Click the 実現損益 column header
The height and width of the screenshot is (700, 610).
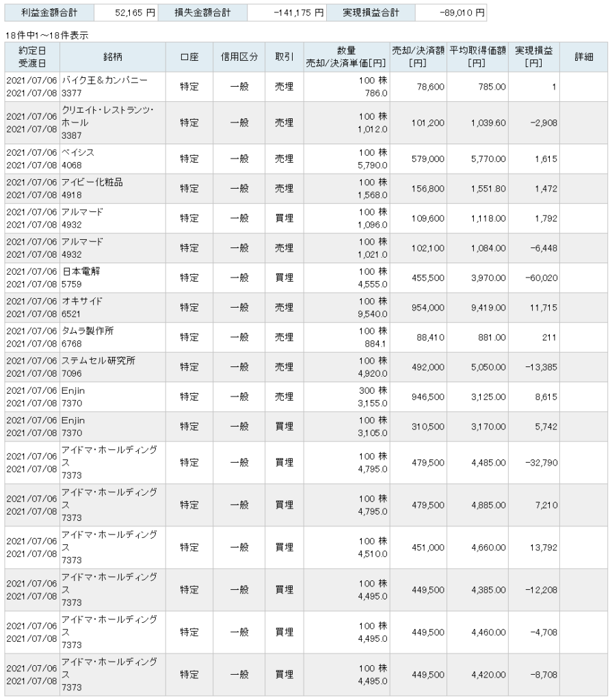(x=534, y=57)
